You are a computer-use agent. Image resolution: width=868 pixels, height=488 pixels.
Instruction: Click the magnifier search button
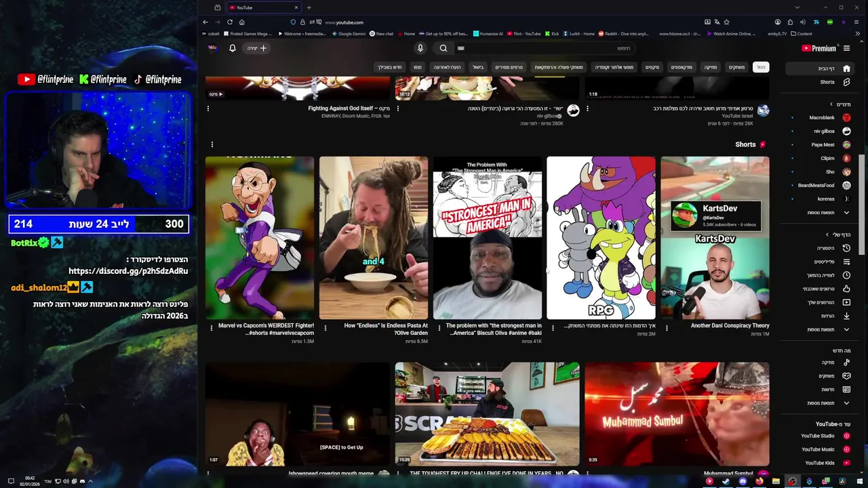tap(443, 48)
